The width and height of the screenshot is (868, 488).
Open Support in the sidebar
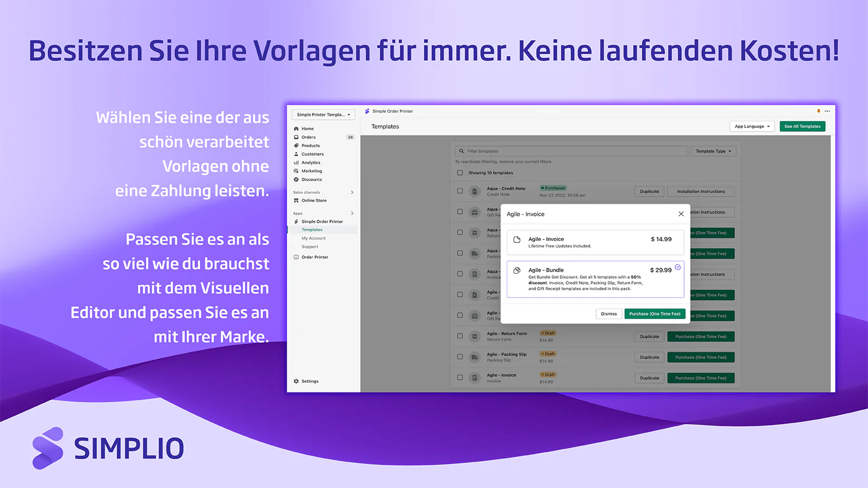[310, 247]
